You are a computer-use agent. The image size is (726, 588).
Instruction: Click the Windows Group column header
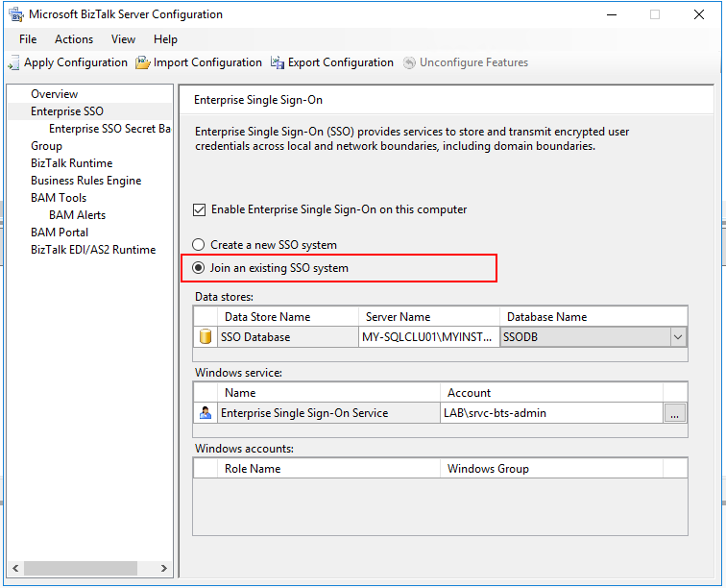pyautogui.click(x=551, y=469)
